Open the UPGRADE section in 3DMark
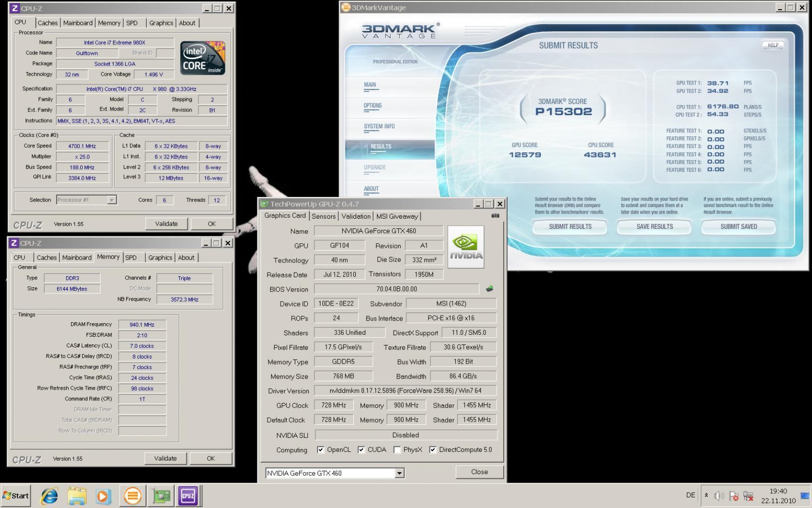 pos(374,167)
